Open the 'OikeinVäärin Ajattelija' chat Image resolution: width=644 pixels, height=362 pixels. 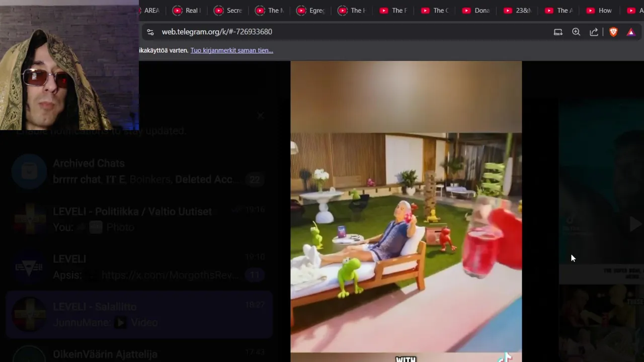point(139,353)
